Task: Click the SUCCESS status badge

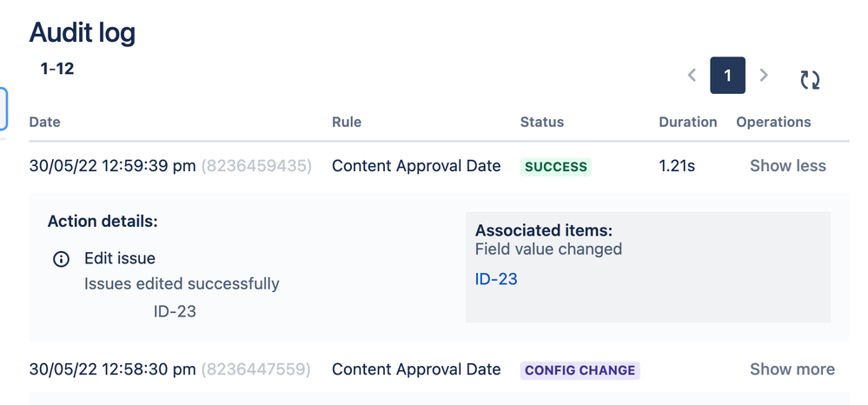Action: (x=555, y=167)
